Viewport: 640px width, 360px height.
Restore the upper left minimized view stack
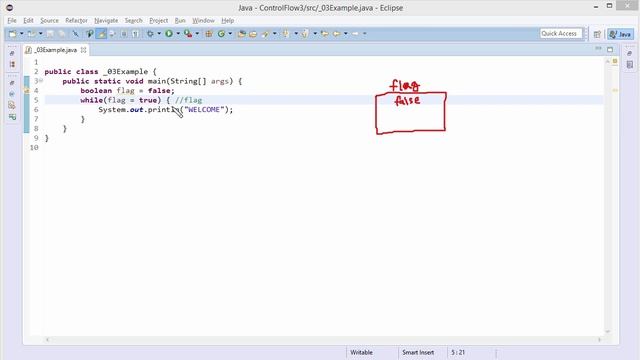[12, 53]
